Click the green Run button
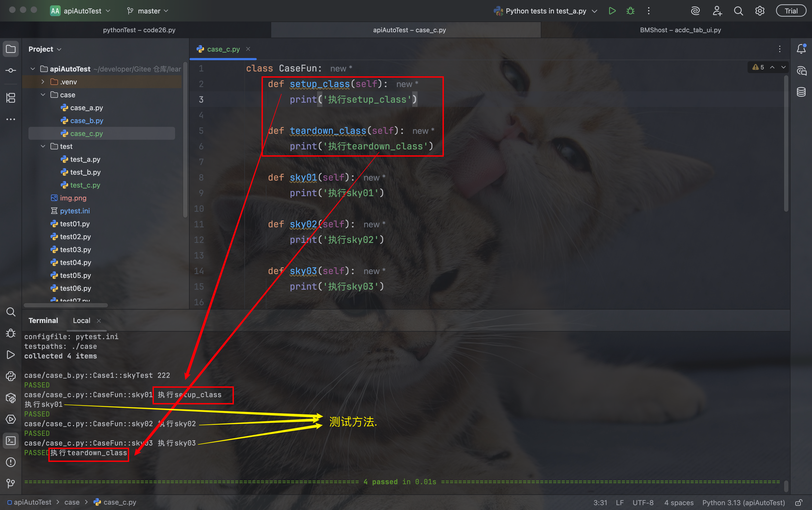This screenshot has width=812, height=510. coord(612,11)
